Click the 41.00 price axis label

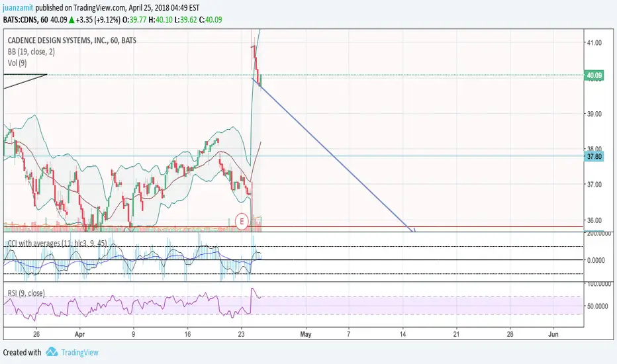tap(594, 42)
